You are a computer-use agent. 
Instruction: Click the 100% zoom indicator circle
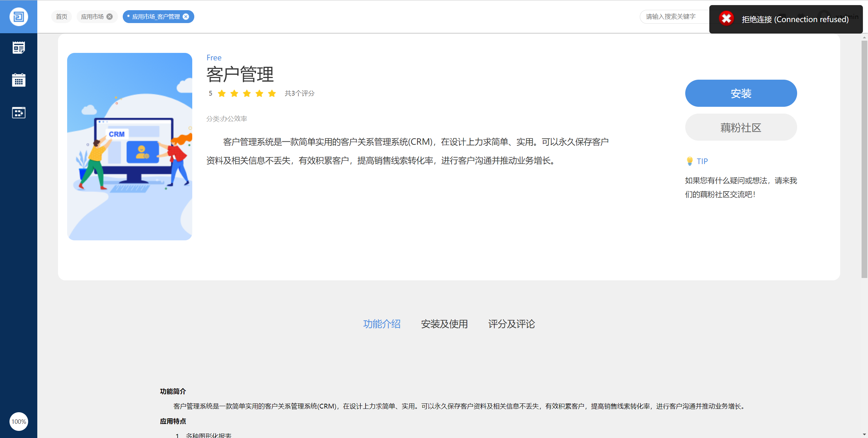click(x=19, y=421)
